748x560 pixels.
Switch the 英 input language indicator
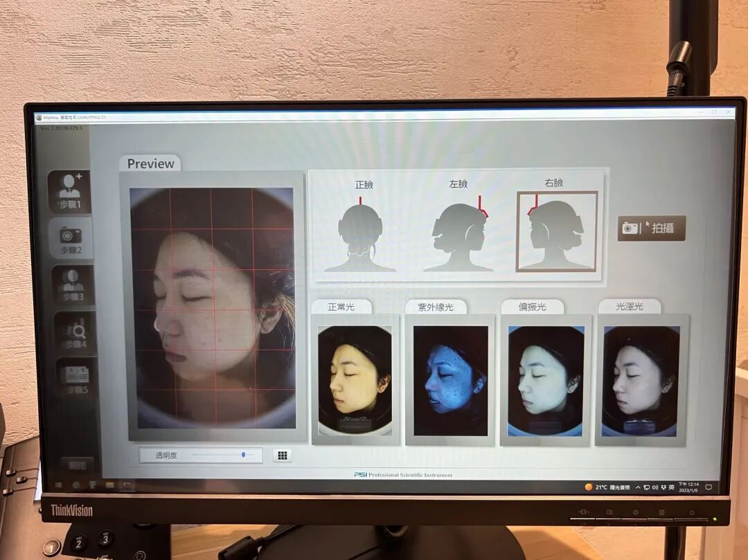coord(671,487)
